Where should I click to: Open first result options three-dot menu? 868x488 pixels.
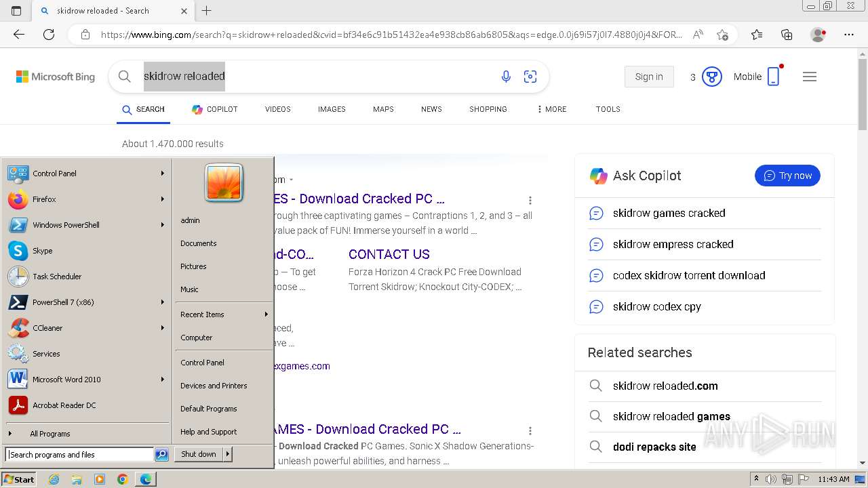click(530, 200)
